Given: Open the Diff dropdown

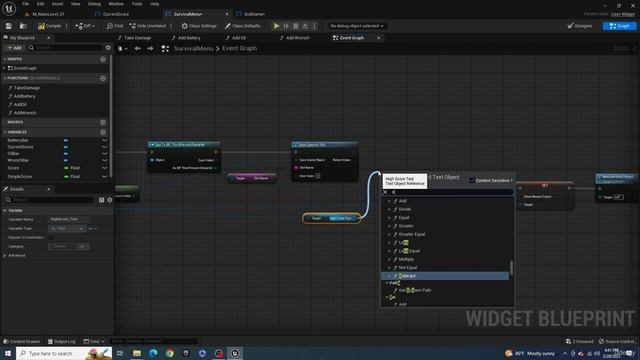Looking at the screenshot, I should (85, 26).
